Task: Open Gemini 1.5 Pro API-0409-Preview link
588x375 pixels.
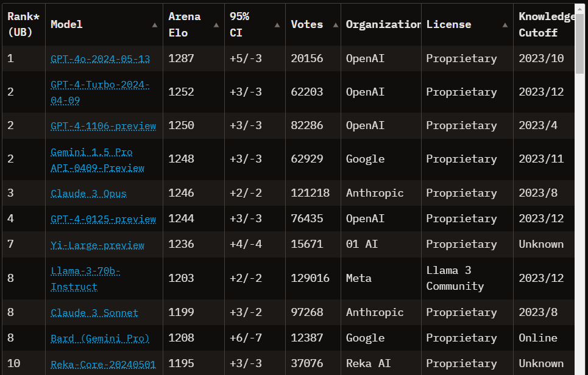Action: (97, 159)
